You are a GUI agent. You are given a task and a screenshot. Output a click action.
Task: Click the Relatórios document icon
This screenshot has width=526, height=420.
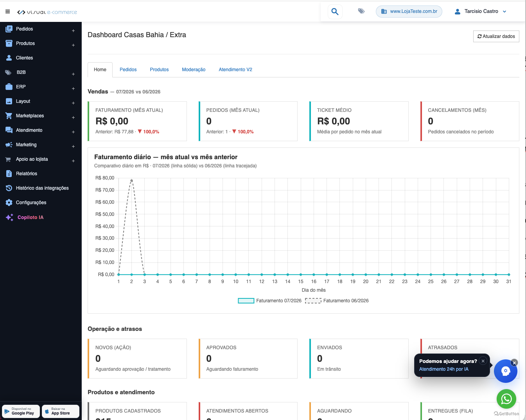coord(9,174)
